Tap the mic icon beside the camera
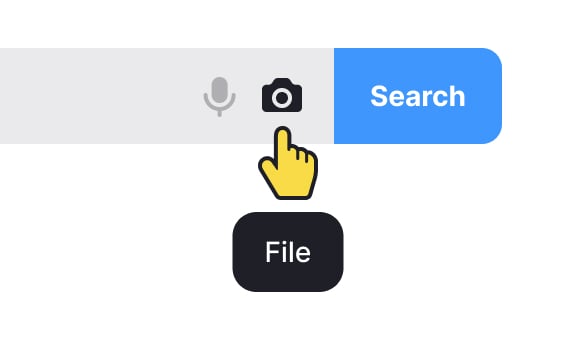Image resolution: width=576 pixels, height=360 pixels. pyautogui.click(x=220, y=96)
